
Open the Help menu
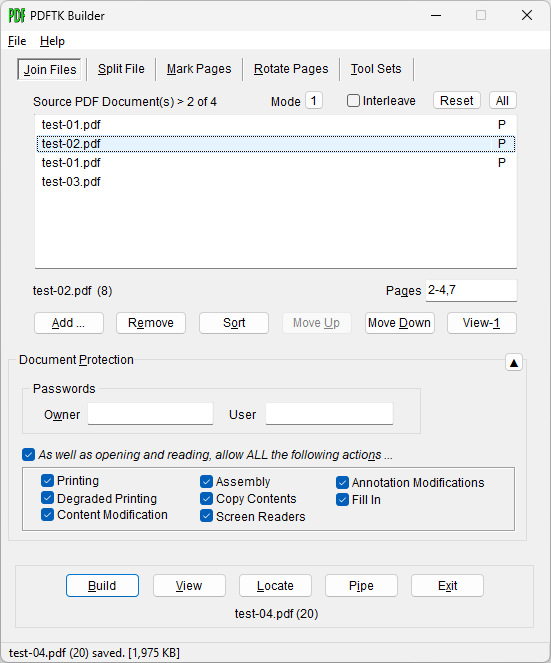(x=52, y=41)
